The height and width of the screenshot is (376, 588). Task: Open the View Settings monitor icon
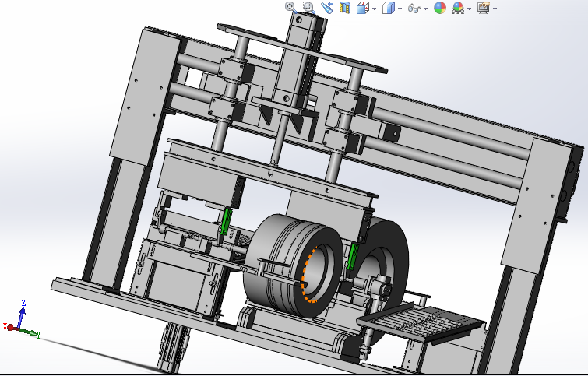[484, 8]
